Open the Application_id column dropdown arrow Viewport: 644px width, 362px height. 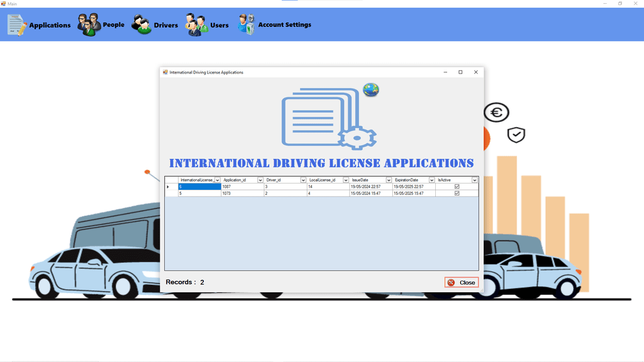pos(260,180)
